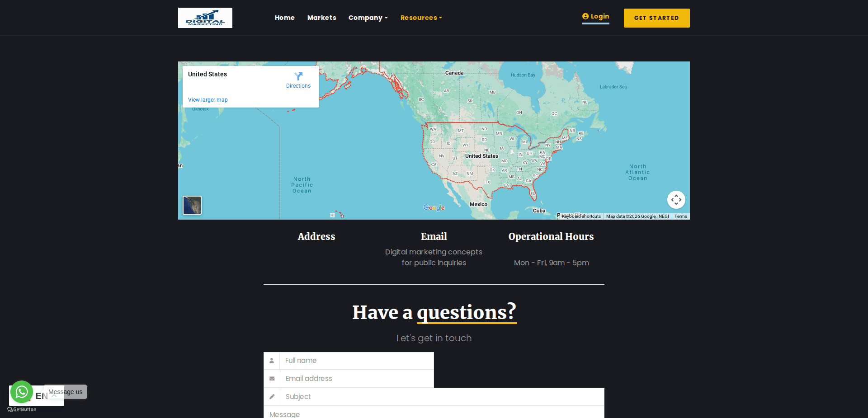
Task: Click the GetButton icon at bottom left
Action: click(20, 409)
